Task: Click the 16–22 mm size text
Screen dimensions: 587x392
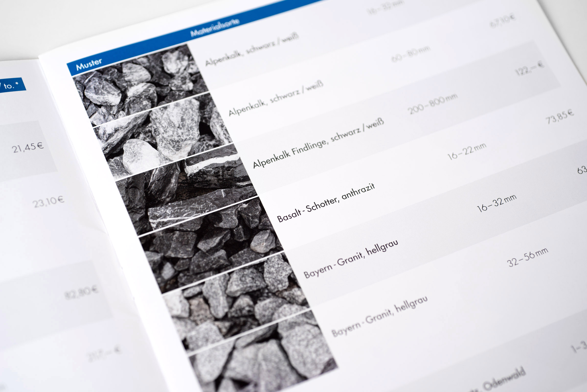Action: [x=467, y=151]
